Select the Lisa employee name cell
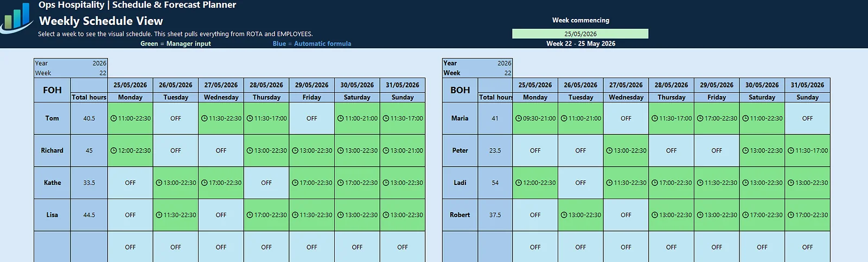The width and height of the screenshot is (868, 262). coord(52,215)
